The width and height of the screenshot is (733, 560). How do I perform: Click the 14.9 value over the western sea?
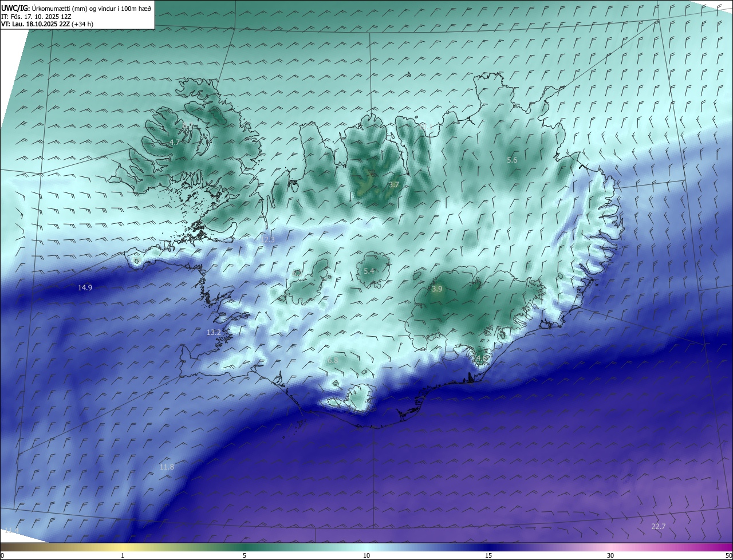click(x=85, y=287)
